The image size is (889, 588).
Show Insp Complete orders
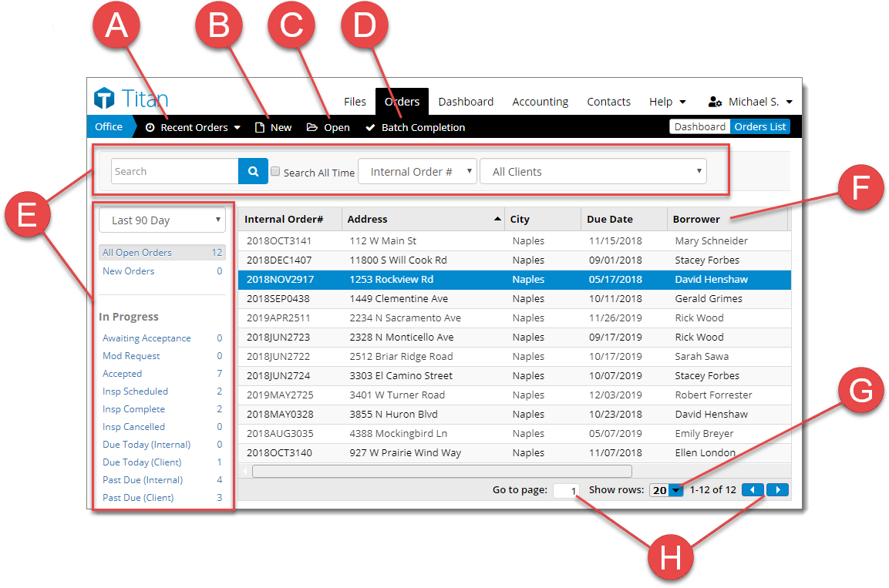click(134, 409)
